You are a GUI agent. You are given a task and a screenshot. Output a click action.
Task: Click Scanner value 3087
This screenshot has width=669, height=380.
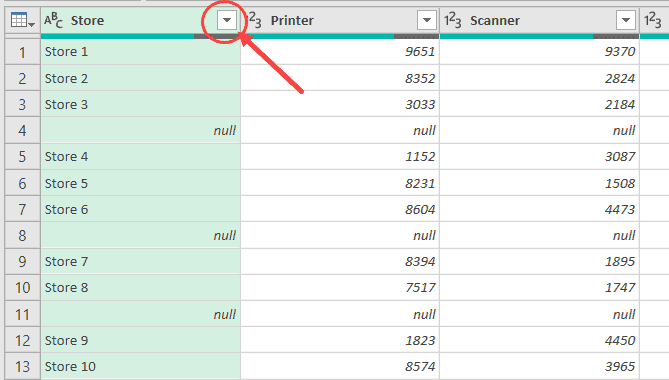pos(540,157)
